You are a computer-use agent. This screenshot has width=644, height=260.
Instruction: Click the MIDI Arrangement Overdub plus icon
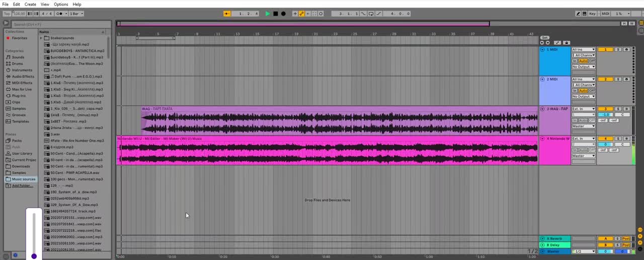coord(295,14)
